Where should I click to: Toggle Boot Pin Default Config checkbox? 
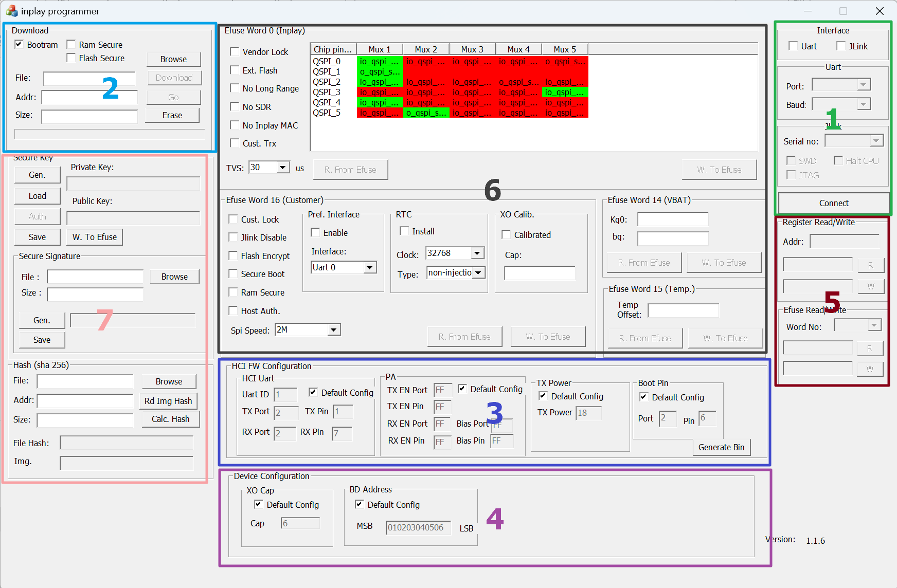click(x=643, y=397)
